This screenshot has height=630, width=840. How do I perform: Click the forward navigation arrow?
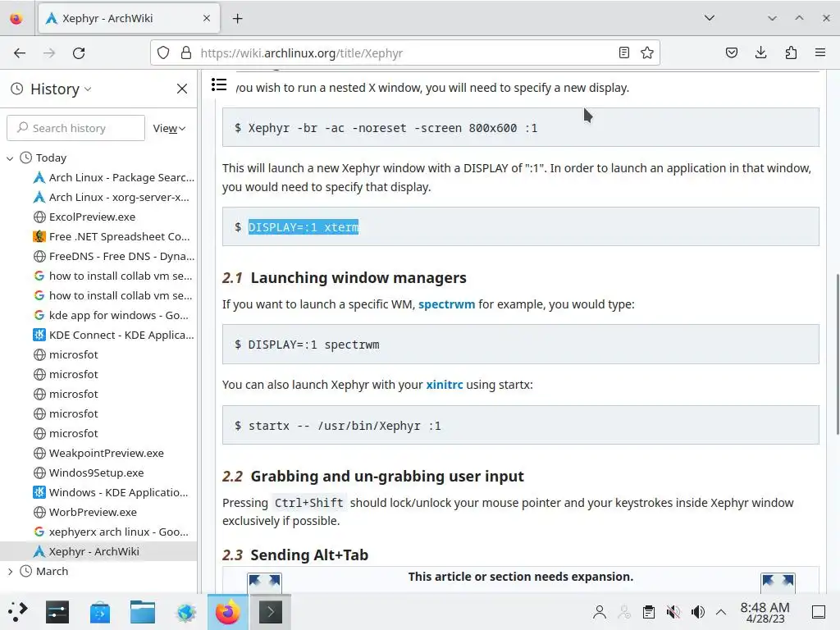click(x=49, y=53)
